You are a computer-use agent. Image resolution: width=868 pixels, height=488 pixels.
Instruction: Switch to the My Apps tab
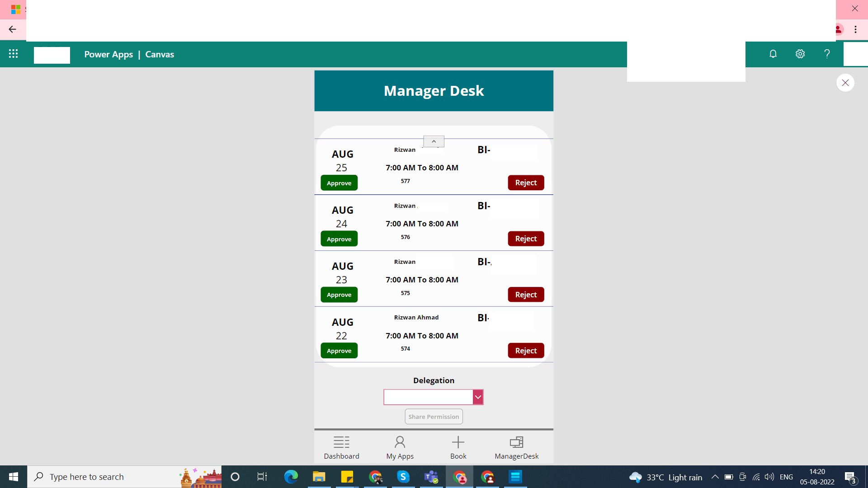pos(400,447)
